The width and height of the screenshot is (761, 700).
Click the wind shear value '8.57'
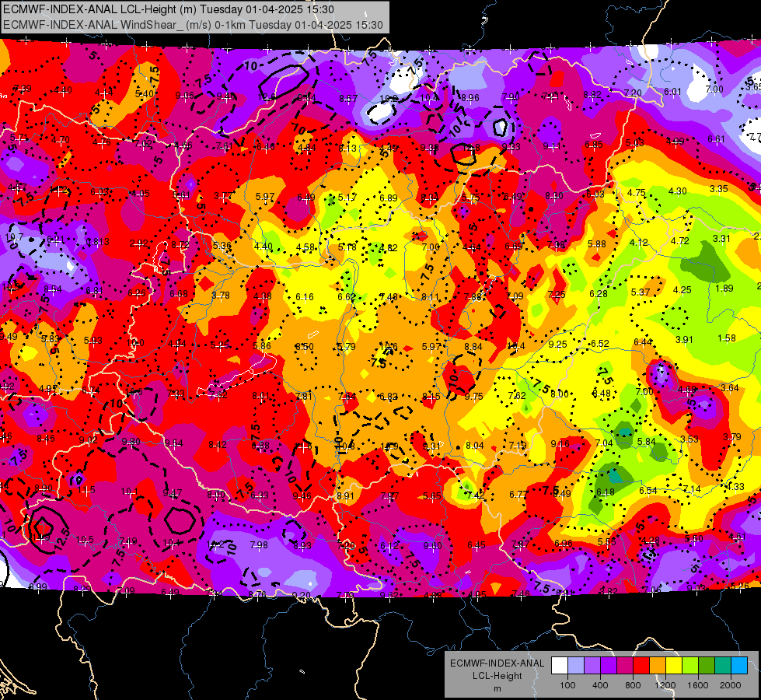point(348,99)
